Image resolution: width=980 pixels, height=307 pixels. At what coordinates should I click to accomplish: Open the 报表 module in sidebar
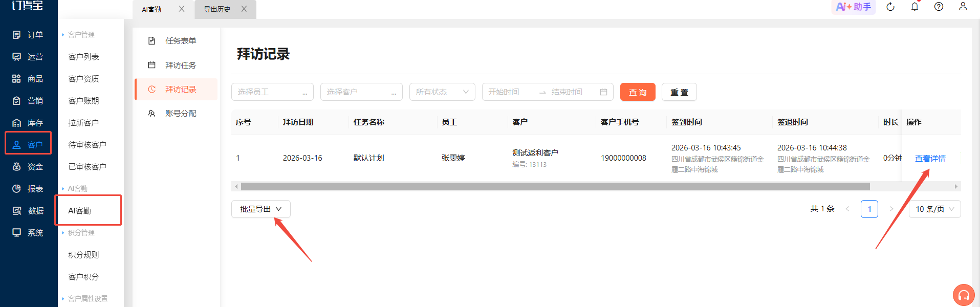click(28, 189)
